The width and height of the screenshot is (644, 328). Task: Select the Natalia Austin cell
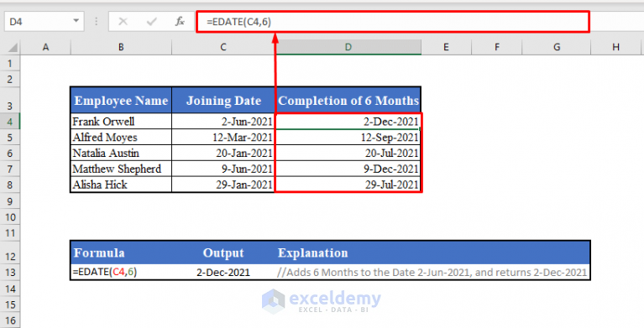point(121,154)
